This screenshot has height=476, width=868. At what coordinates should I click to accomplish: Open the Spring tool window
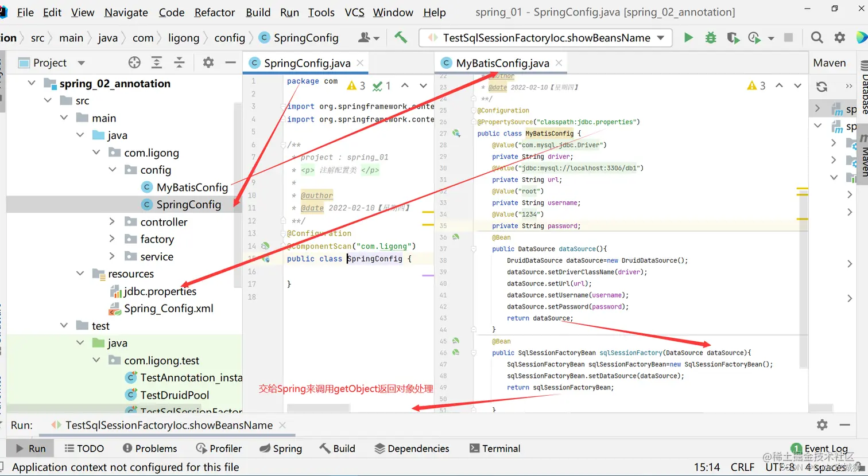(x=280, y=448)
